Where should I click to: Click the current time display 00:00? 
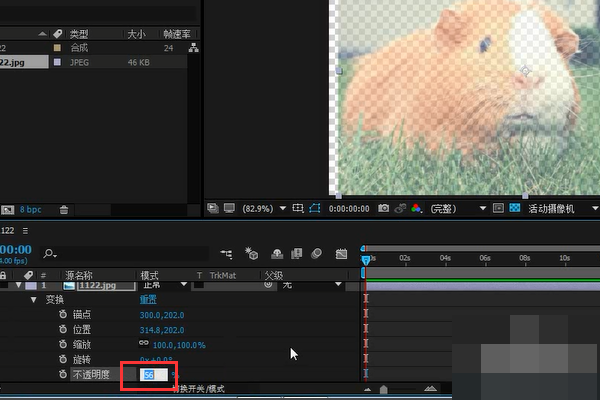tap(16, 250)
